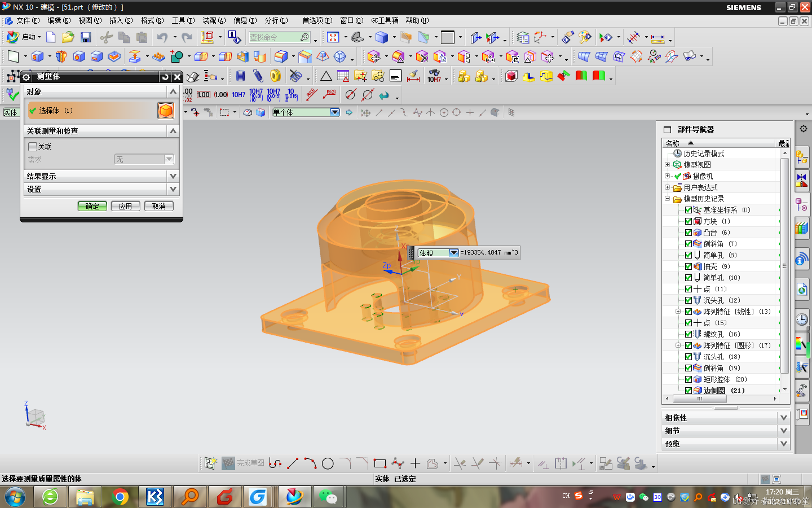812x508 pixels.
Task: Toggle checkbox for 简单孔 (8)
Action: point(689,255)
